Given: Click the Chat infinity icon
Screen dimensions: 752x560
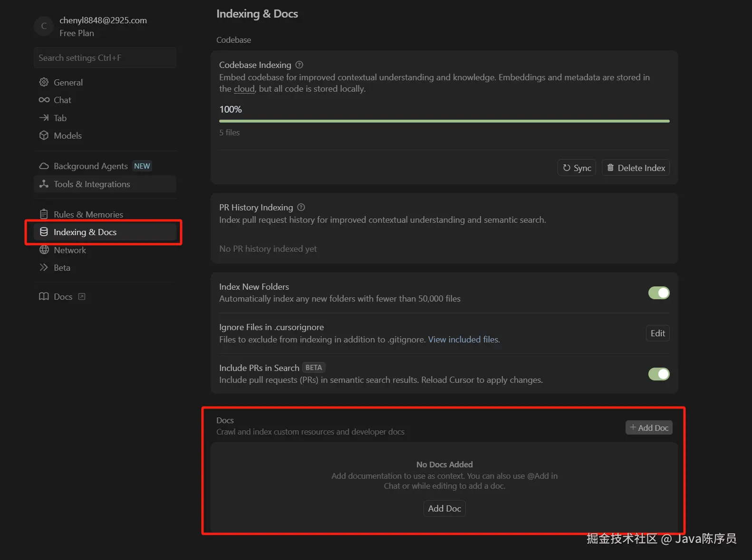Looking at the screenshot, I should [44, 100].
